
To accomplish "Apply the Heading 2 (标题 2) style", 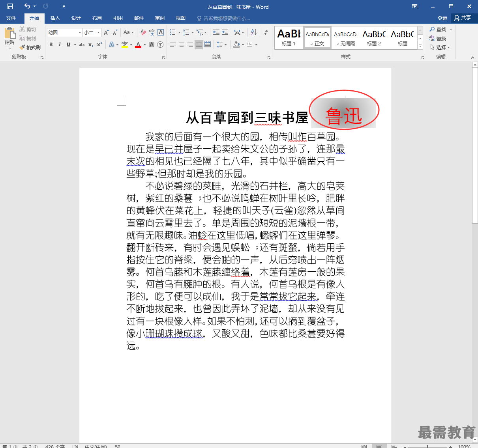I will click(x=374, y=38).
